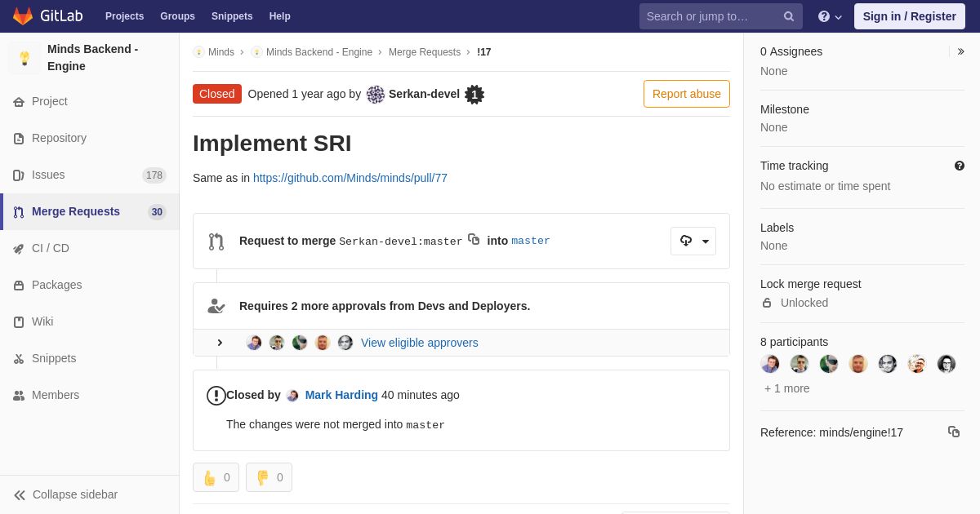Click the Repository sidebar icon

pos(19,139)
